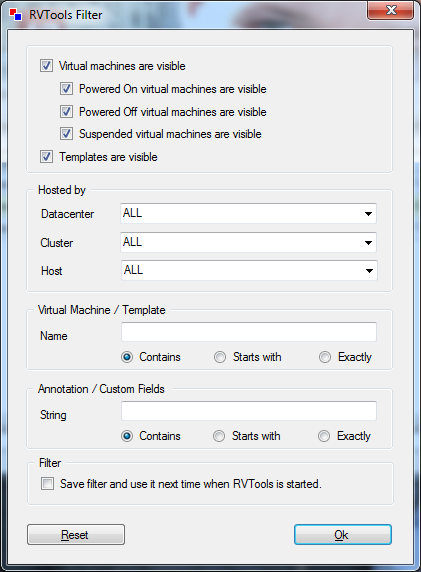Select Starts with for VM Name
Image resolution: width=421 pixels, height=572 pixels.
tap(220, 357)
